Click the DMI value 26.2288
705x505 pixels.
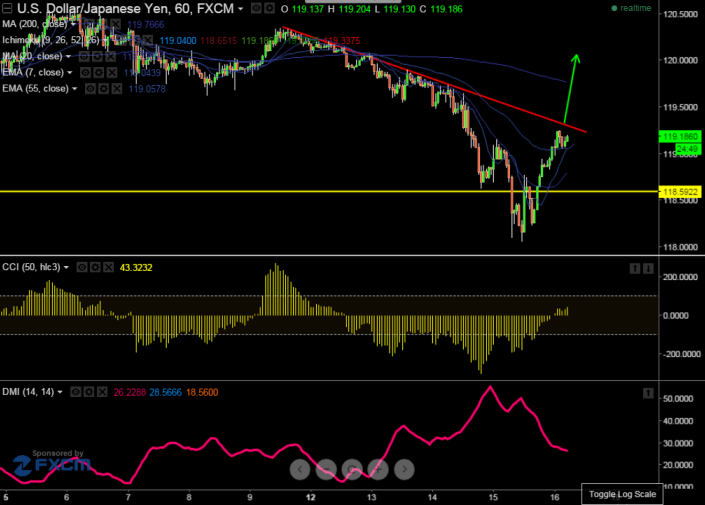click(129, 393)
